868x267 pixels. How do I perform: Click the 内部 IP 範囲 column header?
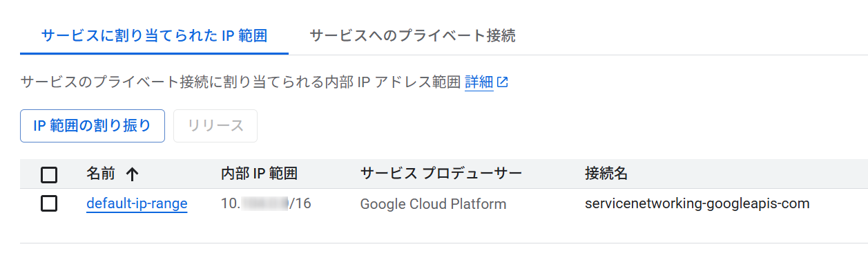[259, 174]
